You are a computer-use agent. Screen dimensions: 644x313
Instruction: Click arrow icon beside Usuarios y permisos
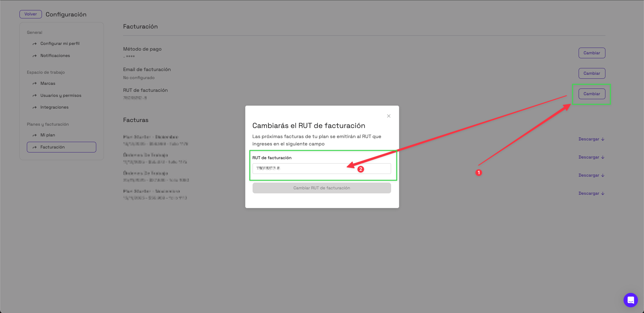pos(35,96)
